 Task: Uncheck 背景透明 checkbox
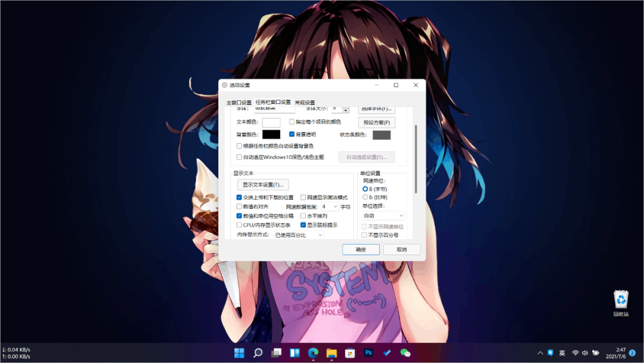(292, 134)
